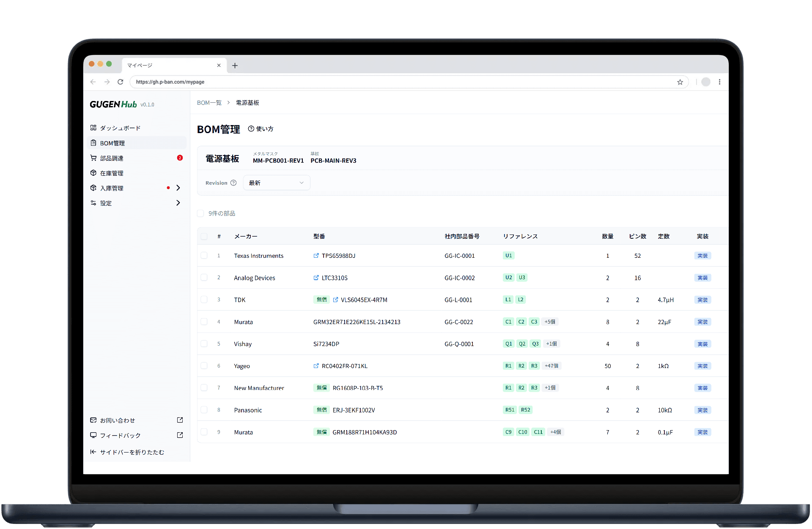Check the row 1 Texas Instruments checkbox

[204, 256]
